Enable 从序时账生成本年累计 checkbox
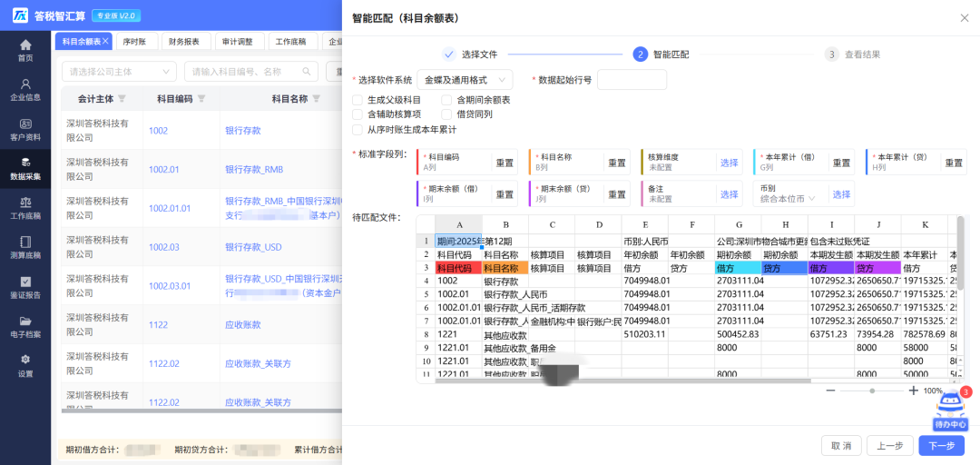Screen dimensions: 980x465 (358, 130)
